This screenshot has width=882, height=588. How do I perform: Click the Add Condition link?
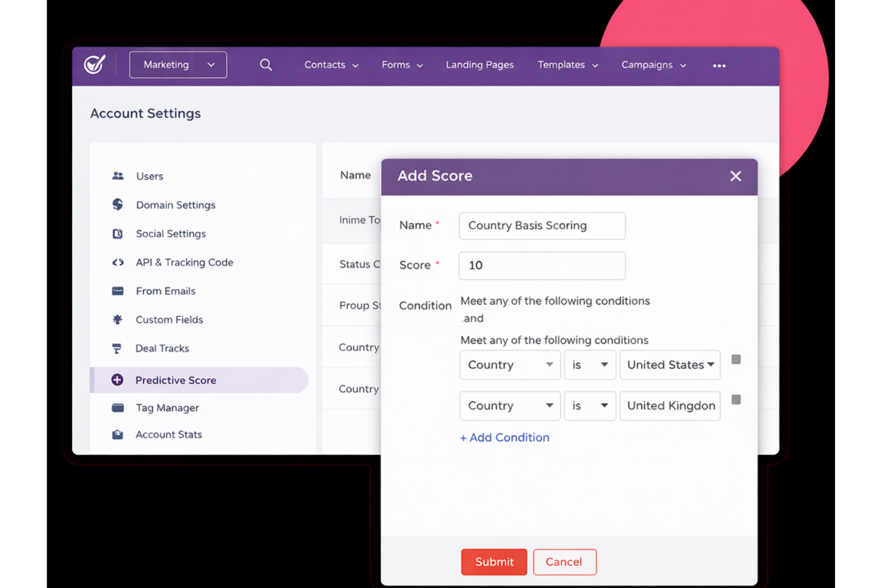(x=504, y=437)
